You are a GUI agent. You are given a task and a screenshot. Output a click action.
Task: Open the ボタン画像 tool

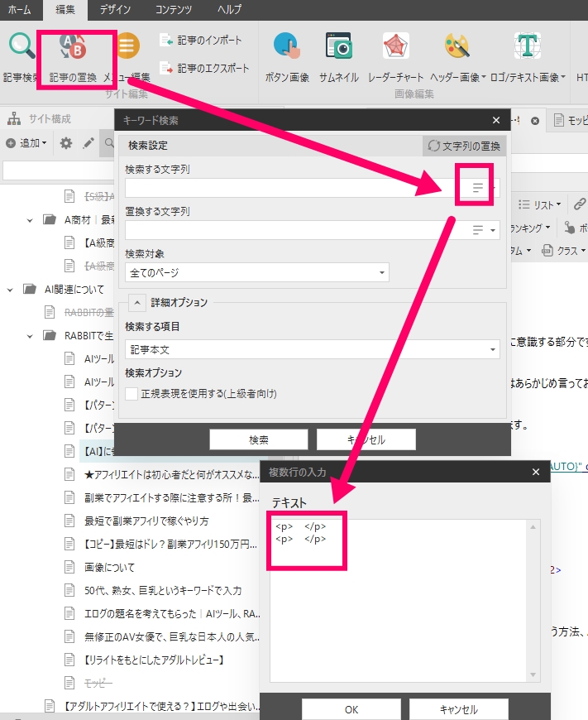[287, 49]
